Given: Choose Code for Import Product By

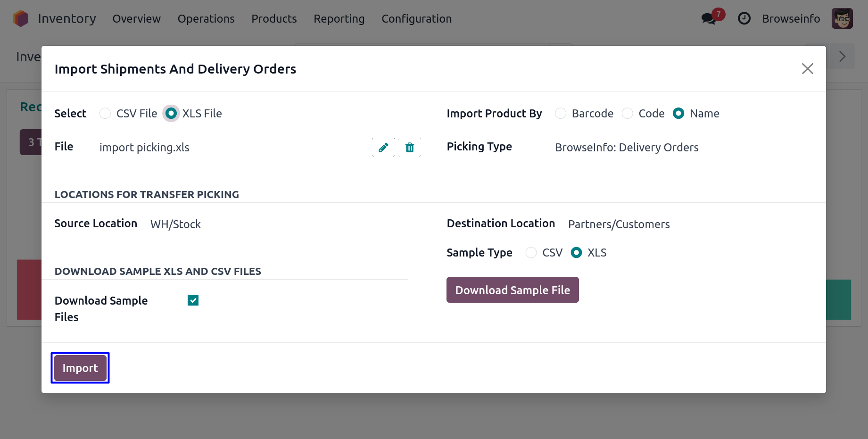Looking at the screenshot, I should (x=628, y=114).
